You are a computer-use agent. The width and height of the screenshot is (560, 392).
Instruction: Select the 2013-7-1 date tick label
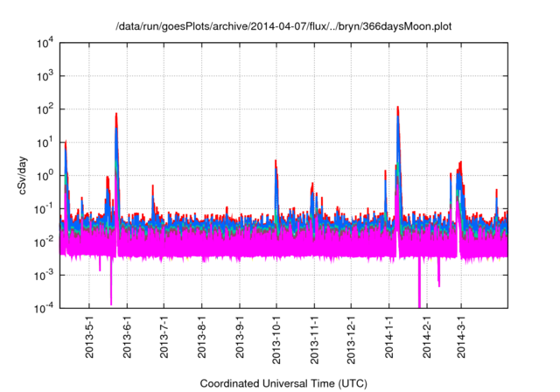(x=164, y=337)
